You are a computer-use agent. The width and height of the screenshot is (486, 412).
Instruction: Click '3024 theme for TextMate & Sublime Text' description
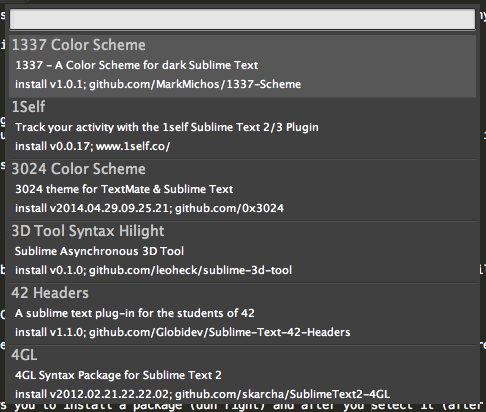click(x=124, y=189)
